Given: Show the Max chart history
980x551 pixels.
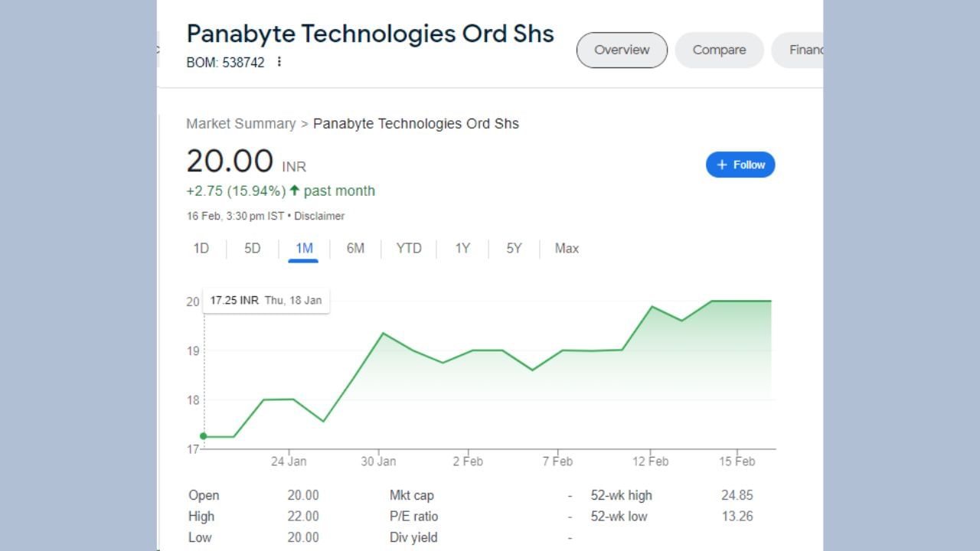Looking at the screenshot, I should point(566,248).
